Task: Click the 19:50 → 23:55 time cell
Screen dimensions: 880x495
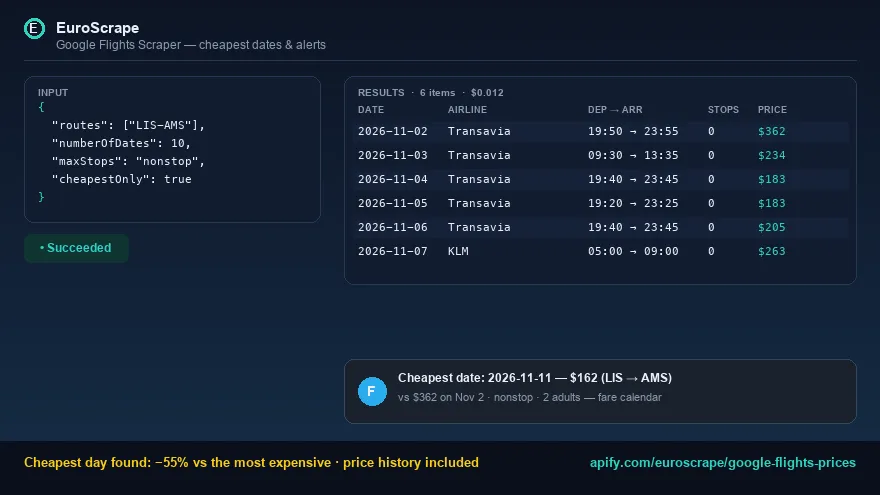Action: (633, 131)
